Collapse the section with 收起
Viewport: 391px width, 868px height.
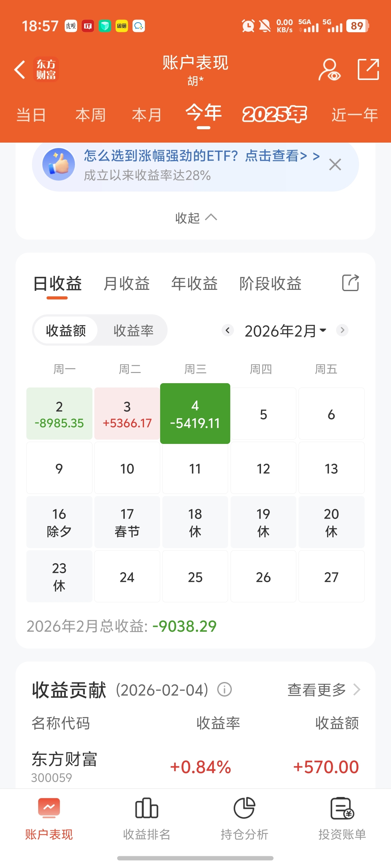[x=196, y=218]
